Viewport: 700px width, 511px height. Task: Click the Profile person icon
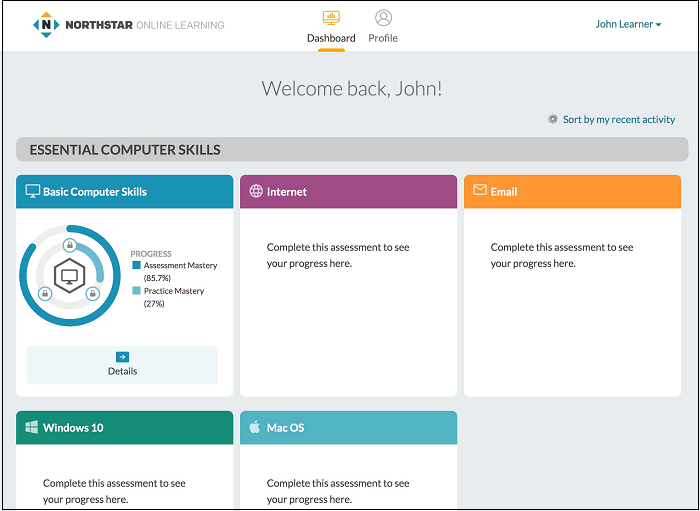tap(383, 18)
